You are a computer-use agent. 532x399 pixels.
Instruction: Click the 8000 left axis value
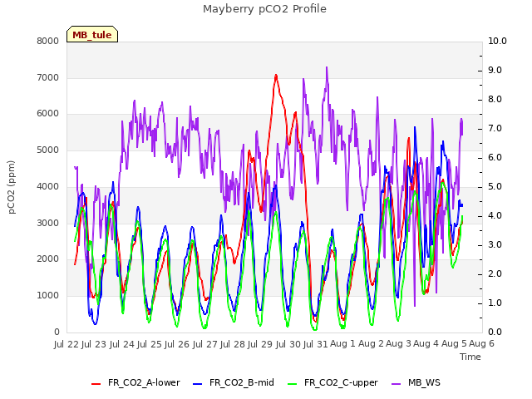(48, 41)
